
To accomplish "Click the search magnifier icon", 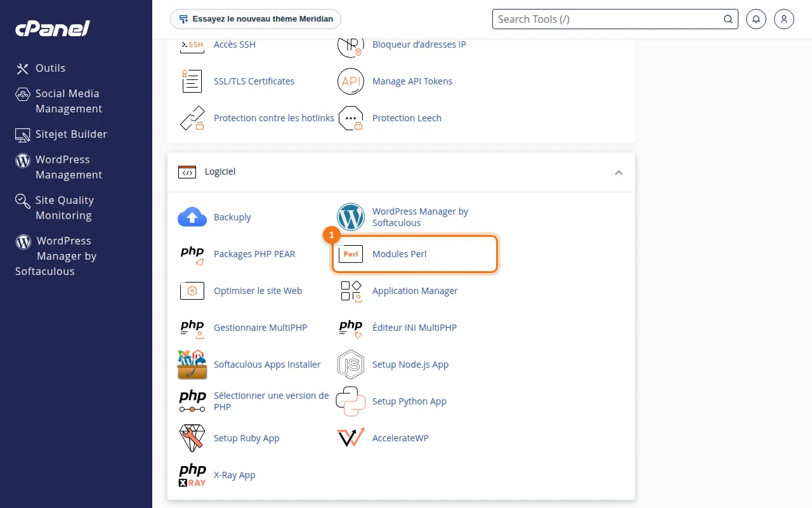I will [x=728, y=19].
